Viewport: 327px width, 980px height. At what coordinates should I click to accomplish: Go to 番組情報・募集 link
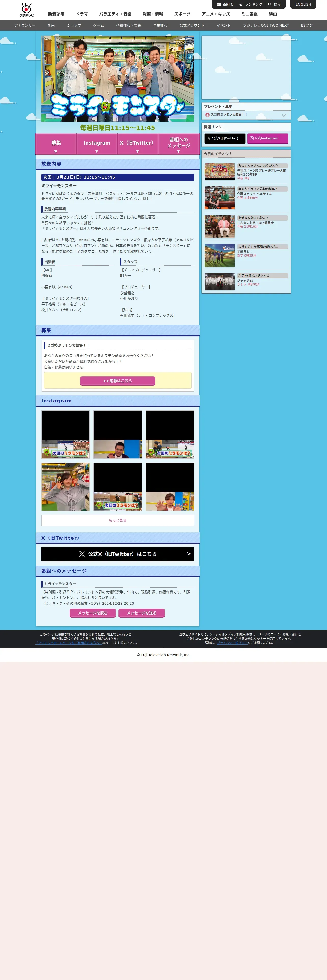tap(129, 25)
